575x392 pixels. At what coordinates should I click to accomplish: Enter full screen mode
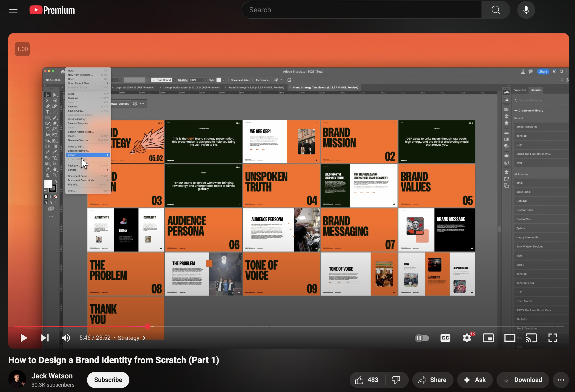coord(553,338)
